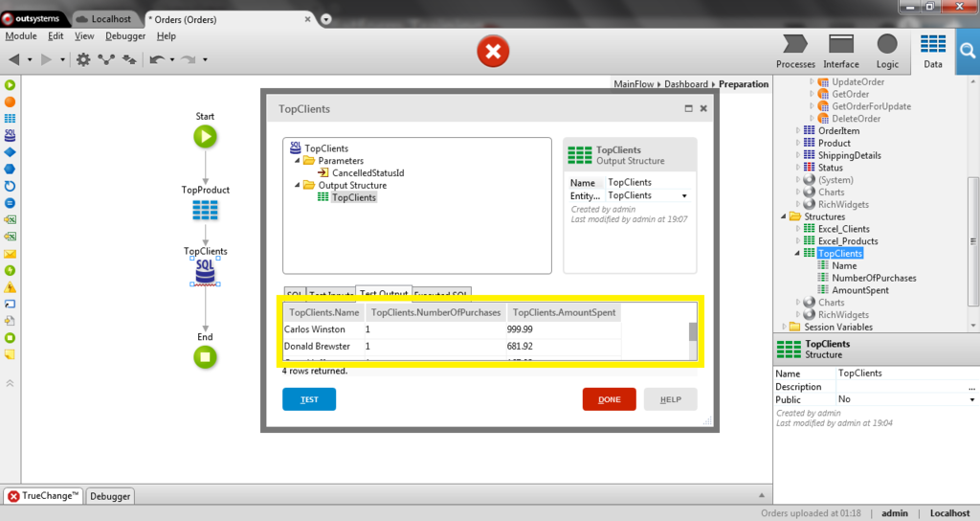The image size is (980, 521).
Task: Open the Edit menu
Action: pos(56,36)
